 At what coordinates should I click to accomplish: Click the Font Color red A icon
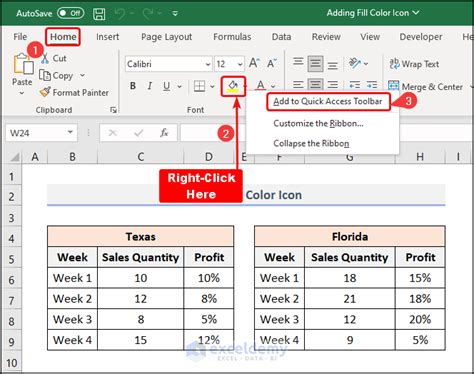tap(261, 86)
